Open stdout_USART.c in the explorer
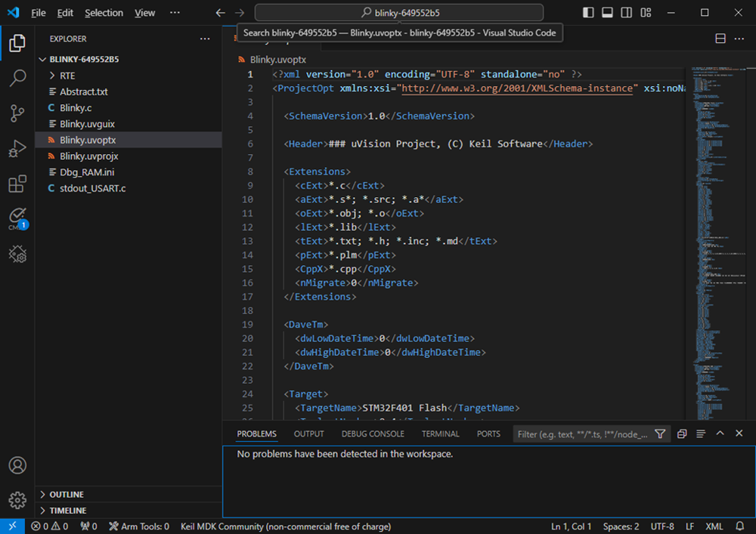The width and height of the screenshot is (756, 534). 129,188
